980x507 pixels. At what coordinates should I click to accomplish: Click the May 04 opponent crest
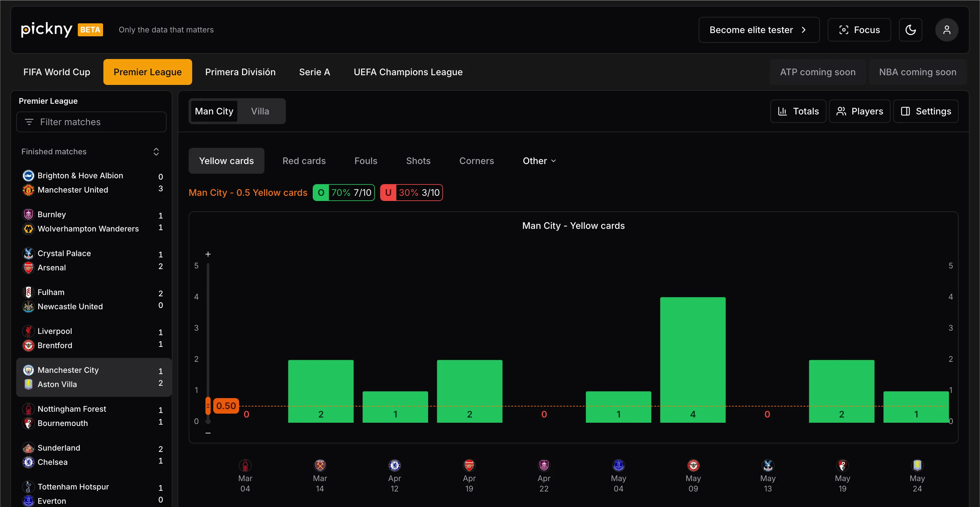(x=619, y=465)
